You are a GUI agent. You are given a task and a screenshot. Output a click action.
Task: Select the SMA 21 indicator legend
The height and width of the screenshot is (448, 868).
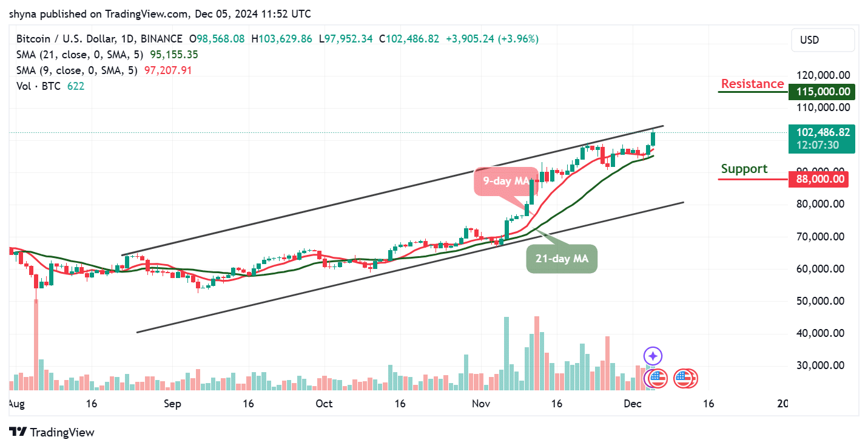coord(81,55)
